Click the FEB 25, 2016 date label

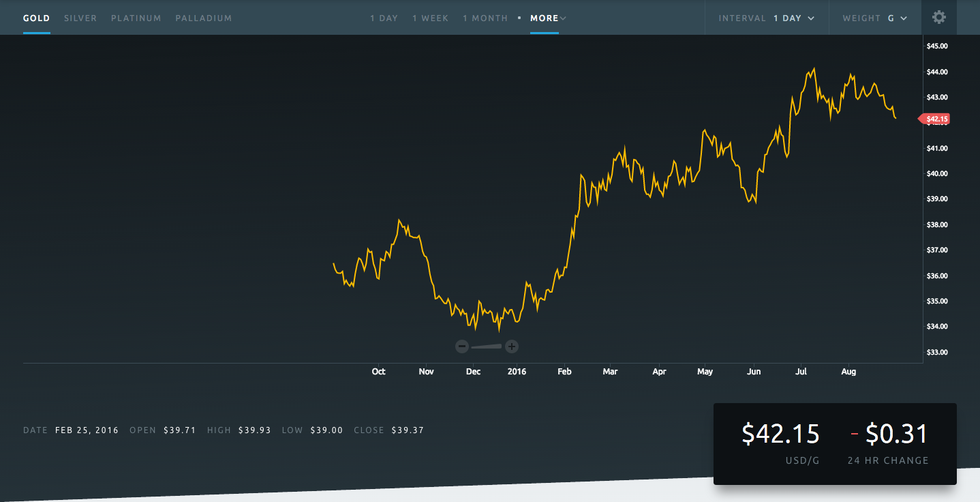[87, 430]
